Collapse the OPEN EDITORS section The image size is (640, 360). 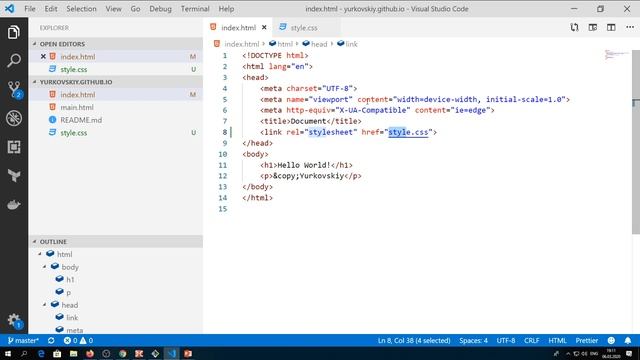point(34,44)
